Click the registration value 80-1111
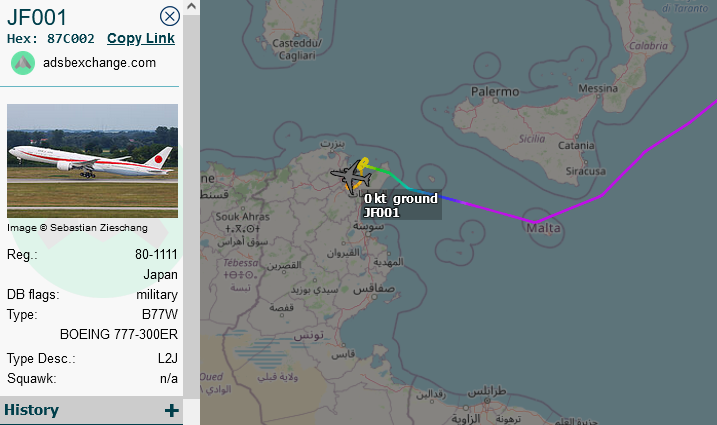The width and height of the screenshot is (717, 425). (156, 254)
